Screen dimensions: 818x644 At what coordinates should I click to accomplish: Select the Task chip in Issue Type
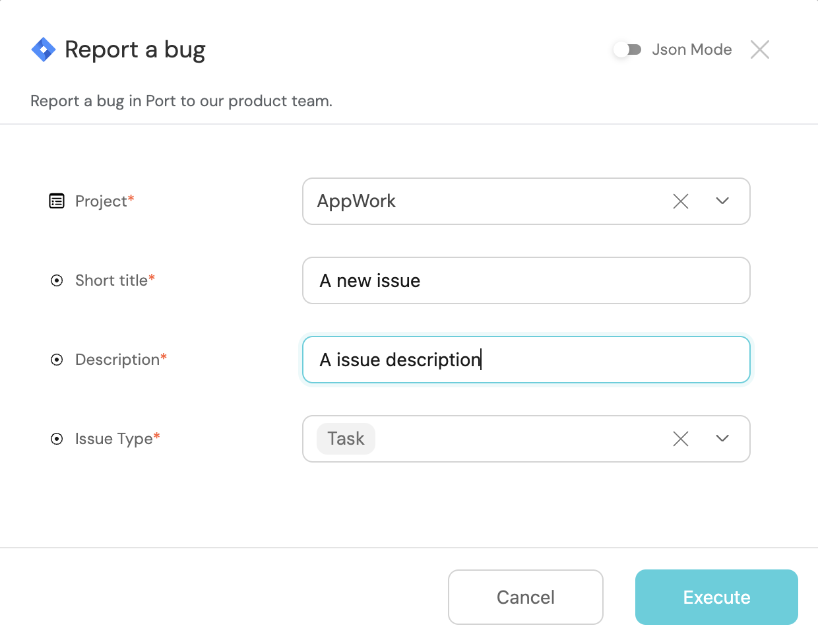346,439
